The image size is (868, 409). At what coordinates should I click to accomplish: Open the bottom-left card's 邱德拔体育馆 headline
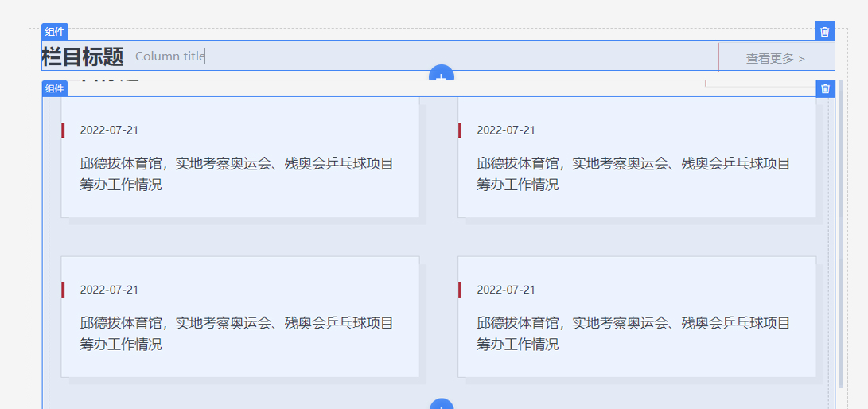tap(236, 333)
